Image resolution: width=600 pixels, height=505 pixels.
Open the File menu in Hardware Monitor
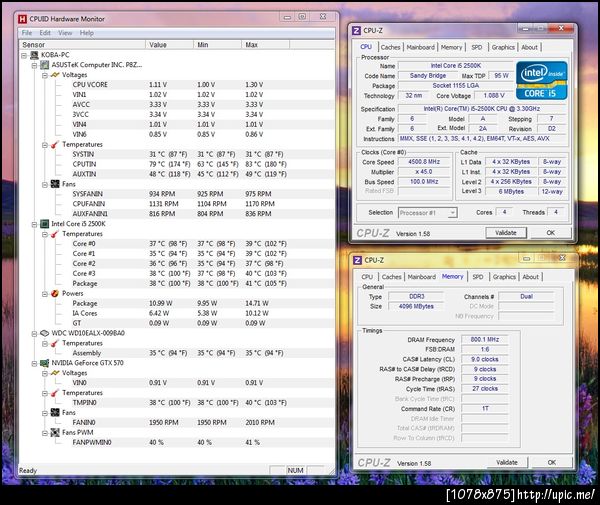coord(28,32)
